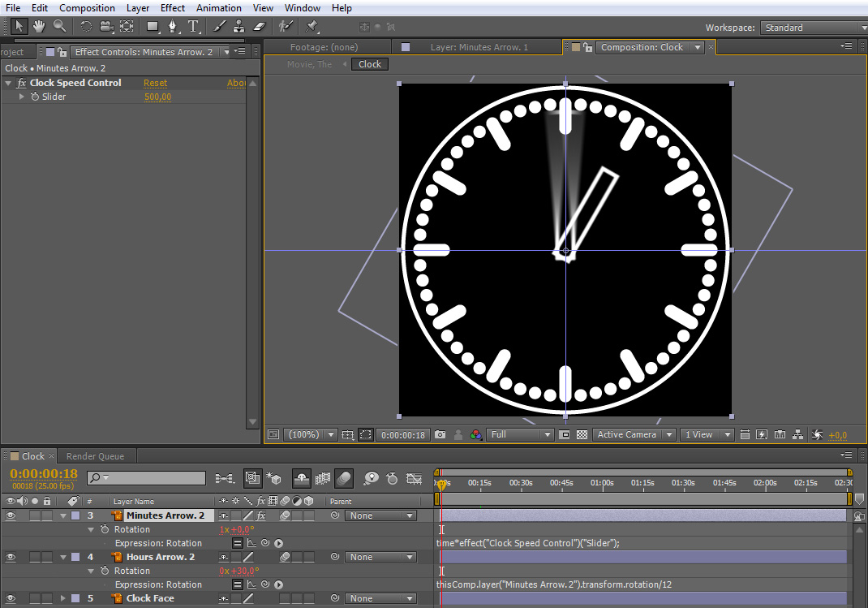Open Comp Mini-Flowchart in timeline
Viewport: 868px width, 608px height.
point(224,478)
